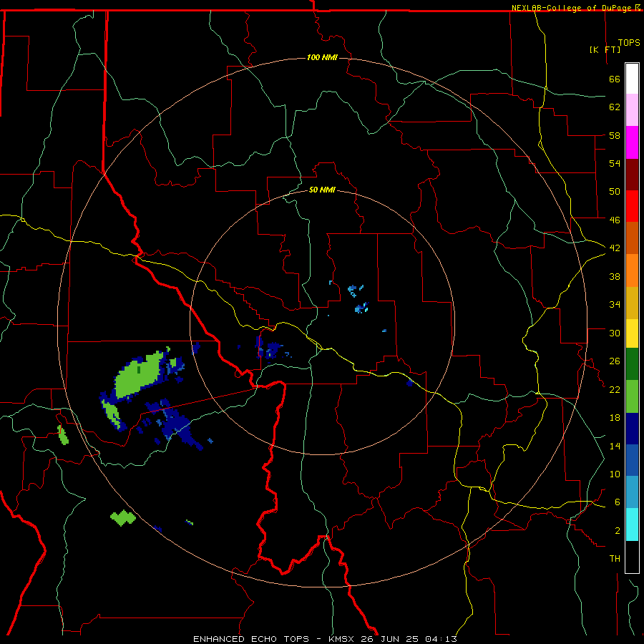This screenshot has width=644, height=644.
Task: Click the legend value 38
Action: [615, 276]
